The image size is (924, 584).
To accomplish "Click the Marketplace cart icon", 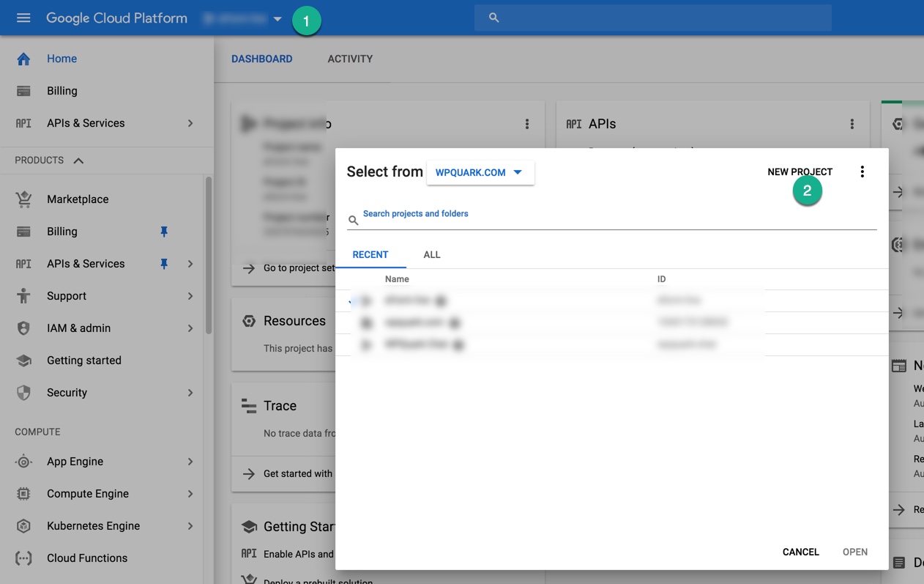I will coord(23,199).
